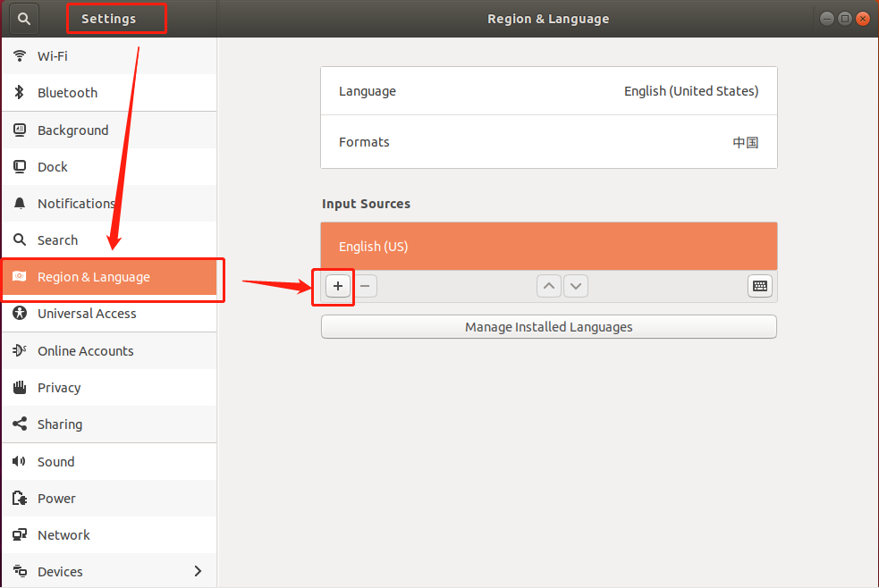Click the Background monitor icon
879x588 pixels.
point(20,130)
